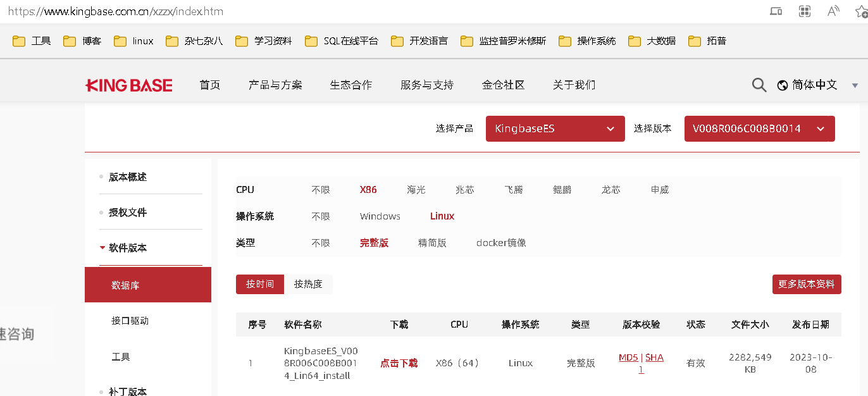Go to 首页 in navigation
This screenshot has width=868, height=396.
[x=210, y=85]
